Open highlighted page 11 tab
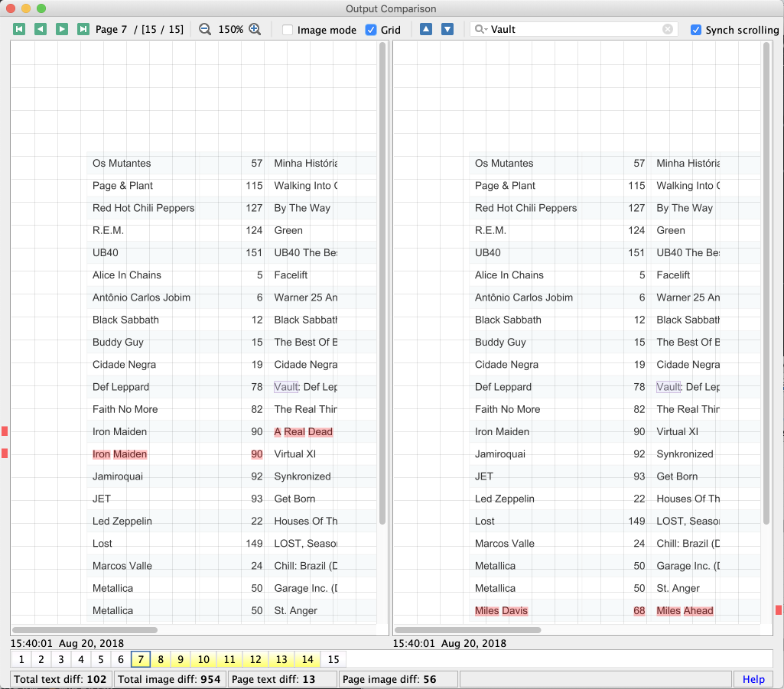This screenshot has height=689, width=784. (x=229, y=659)
